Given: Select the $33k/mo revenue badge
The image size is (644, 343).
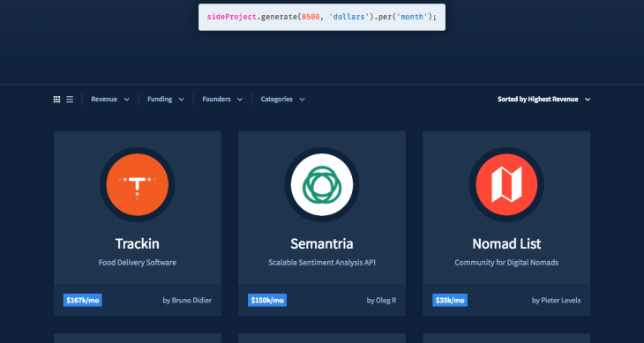Looking at the screenshot, I should click(450, 301).
